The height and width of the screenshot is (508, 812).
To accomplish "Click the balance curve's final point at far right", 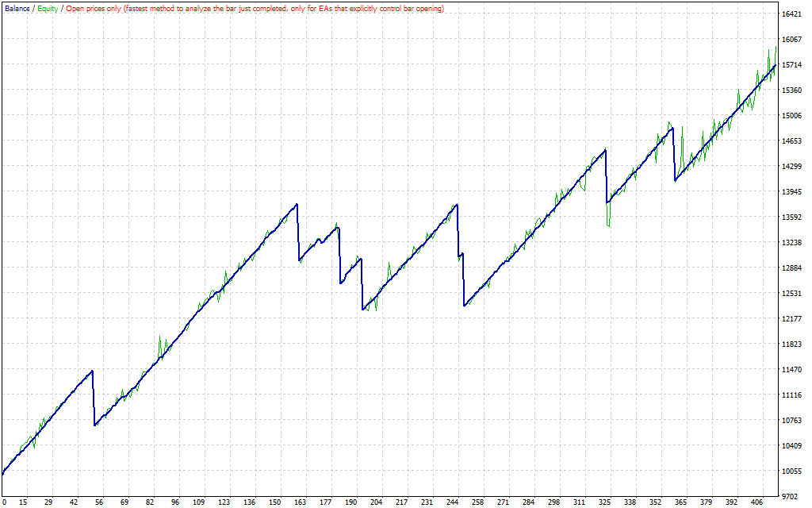I will pyautogui.click(x=775, y=64).
